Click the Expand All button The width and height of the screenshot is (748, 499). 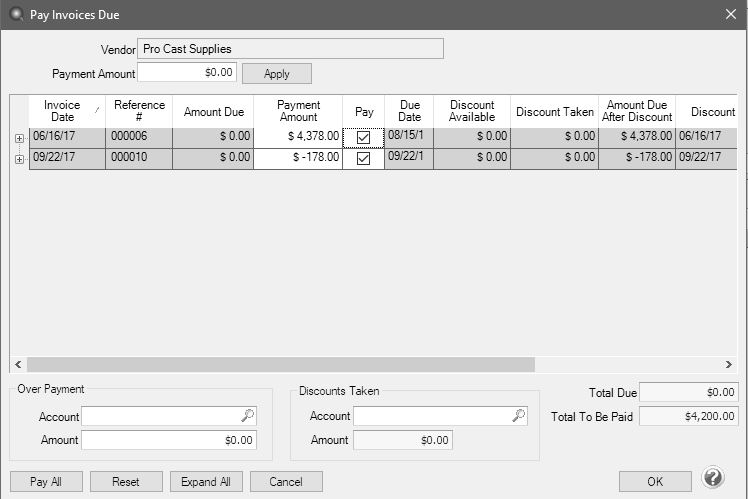(x=206, y=482)
